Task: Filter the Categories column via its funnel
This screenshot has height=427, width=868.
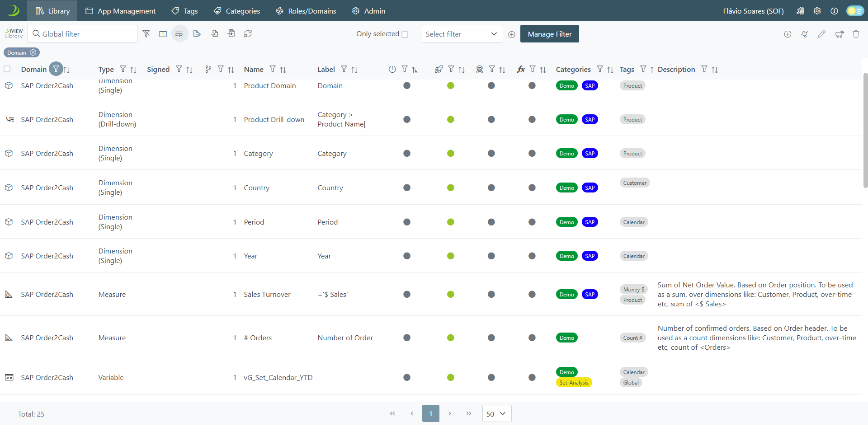Action: 599,69
